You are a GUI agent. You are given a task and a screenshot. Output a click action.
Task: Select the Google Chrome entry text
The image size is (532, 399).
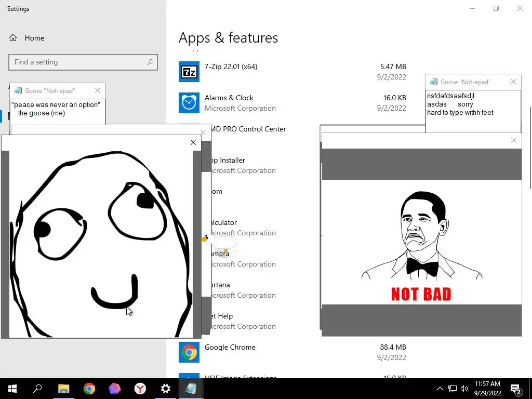click(230, 347)
